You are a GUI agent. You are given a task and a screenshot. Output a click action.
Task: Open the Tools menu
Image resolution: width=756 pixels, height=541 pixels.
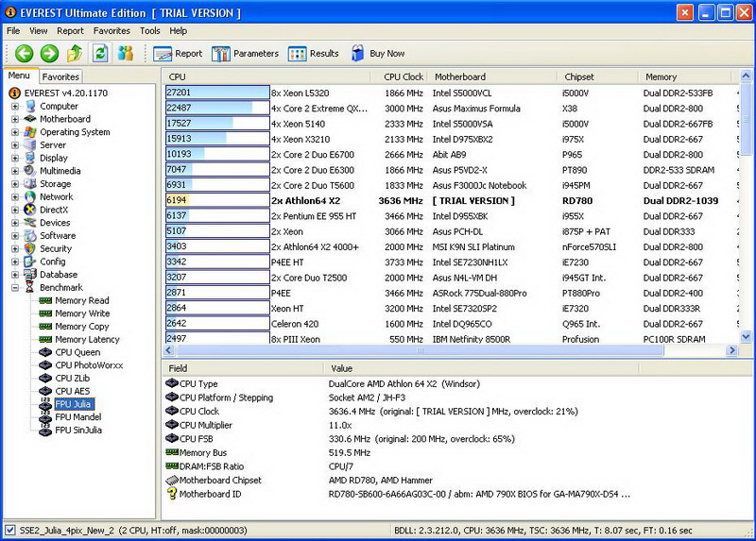tap(150, 31)
